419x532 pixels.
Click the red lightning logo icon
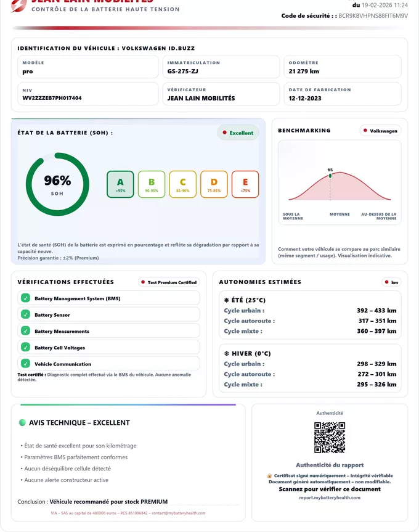[18, 6]
